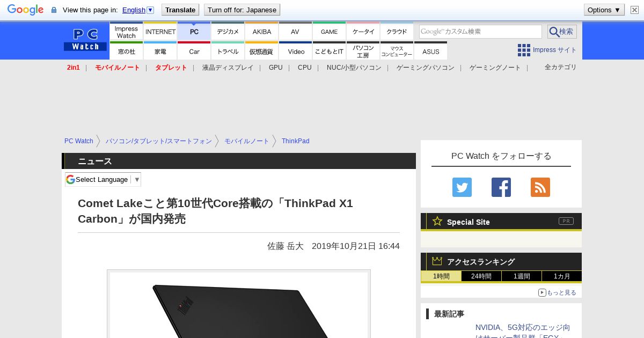Select the 1週間 ranking tab
The width and height of the screenshot is (644, 338).
pyautogui.click(x=522, y=276)
